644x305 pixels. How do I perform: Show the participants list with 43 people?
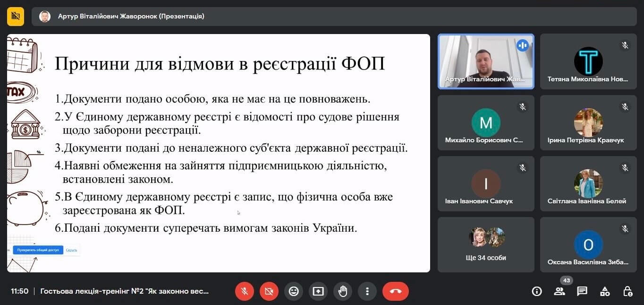(559, 291)
